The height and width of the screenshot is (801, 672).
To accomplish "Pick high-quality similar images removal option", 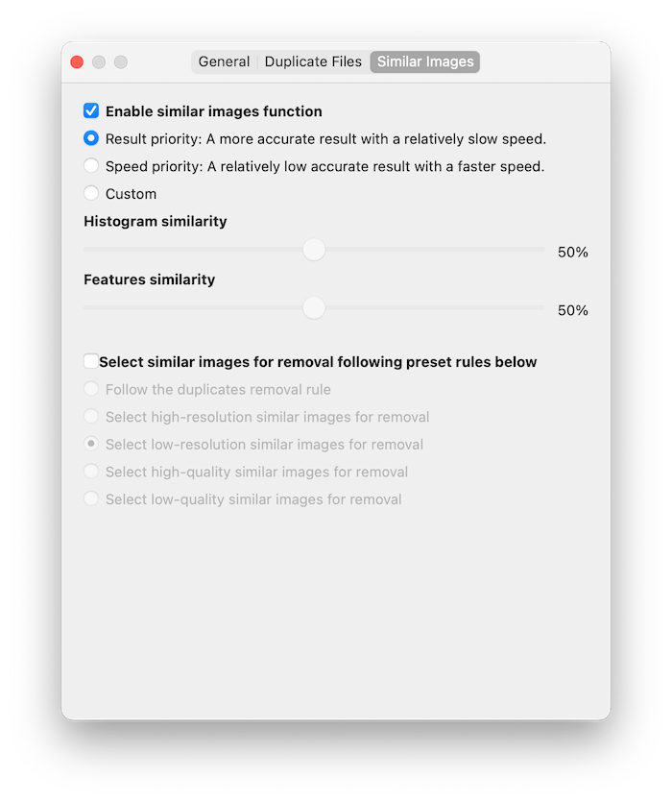I will [x=91, y=472].
